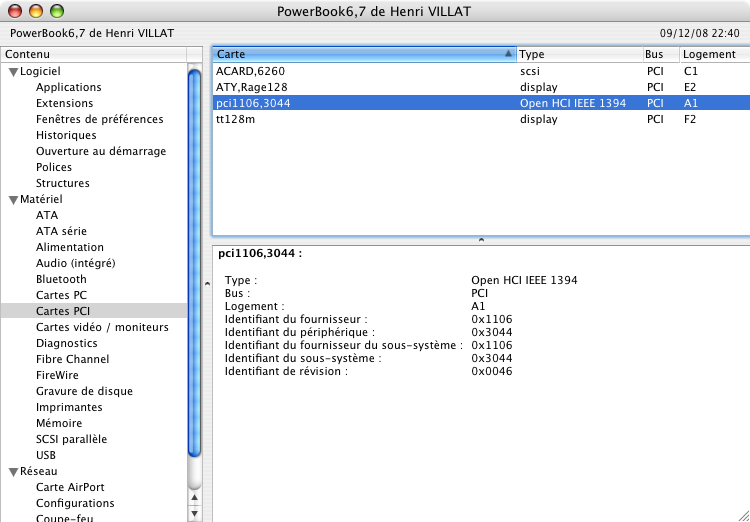Click Identifiant du périphérique label
Screen dimensions: 750x522
(300, 332)
